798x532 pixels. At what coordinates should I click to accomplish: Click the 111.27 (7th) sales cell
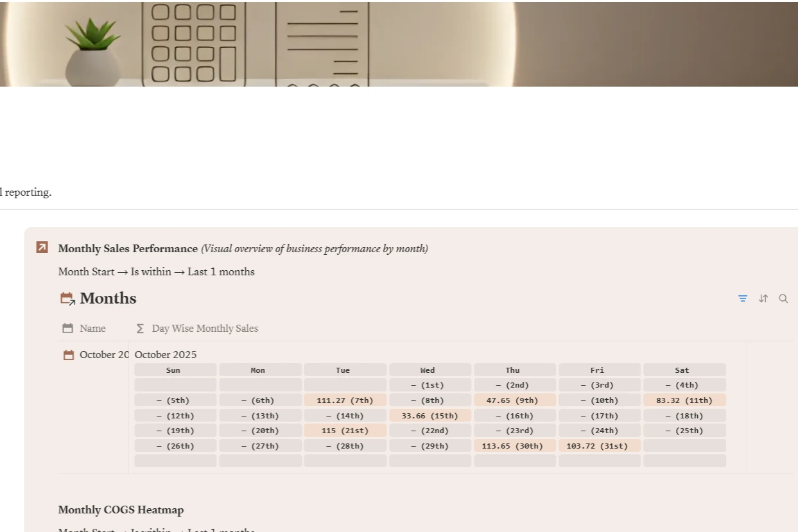pyautogui.click(x=345, y=400)
